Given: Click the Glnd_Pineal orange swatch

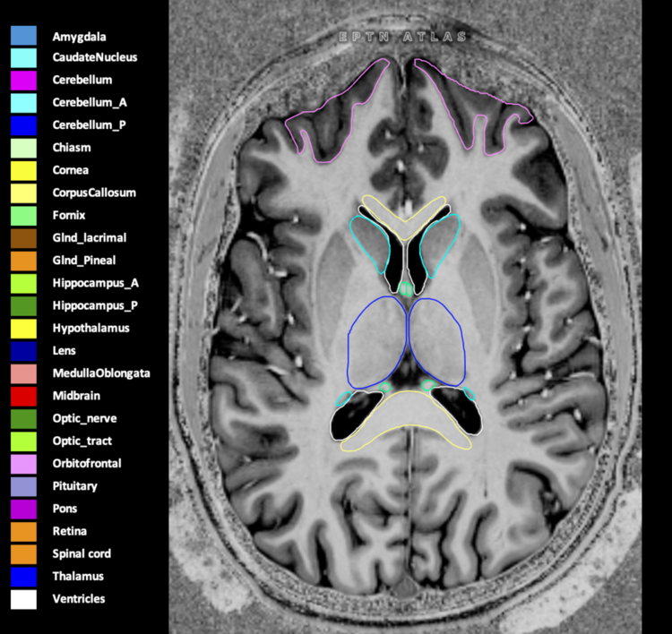Looking at the screenshot, I should (x=23, y=261).
